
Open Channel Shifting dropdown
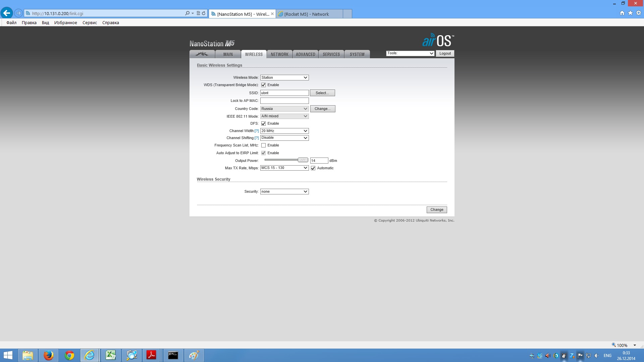(284, 138)
